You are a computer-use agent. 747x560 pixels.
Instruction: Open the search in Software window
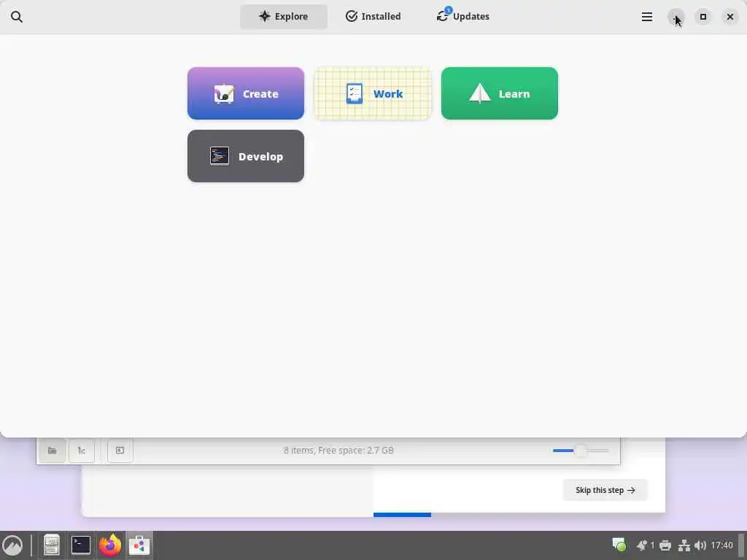[17, 17]
